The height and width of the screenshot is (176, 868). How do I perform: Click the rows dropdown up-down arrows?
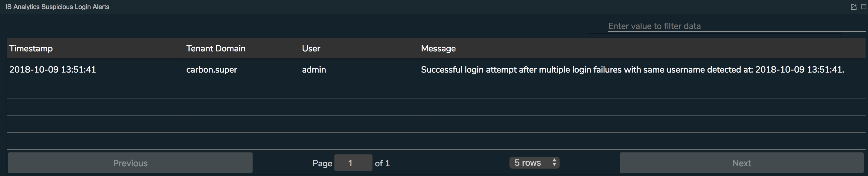(554, 162)
